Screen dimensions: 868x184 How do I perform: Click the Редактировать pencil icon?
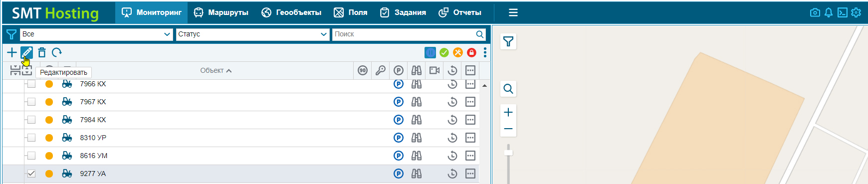26,52
